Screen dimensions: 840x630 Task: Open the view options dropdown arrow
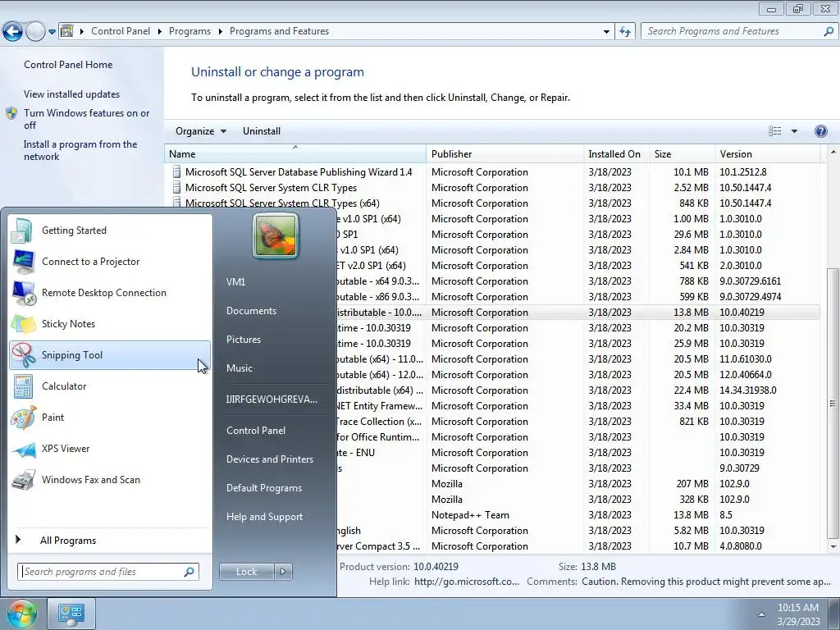click(794, 131)
